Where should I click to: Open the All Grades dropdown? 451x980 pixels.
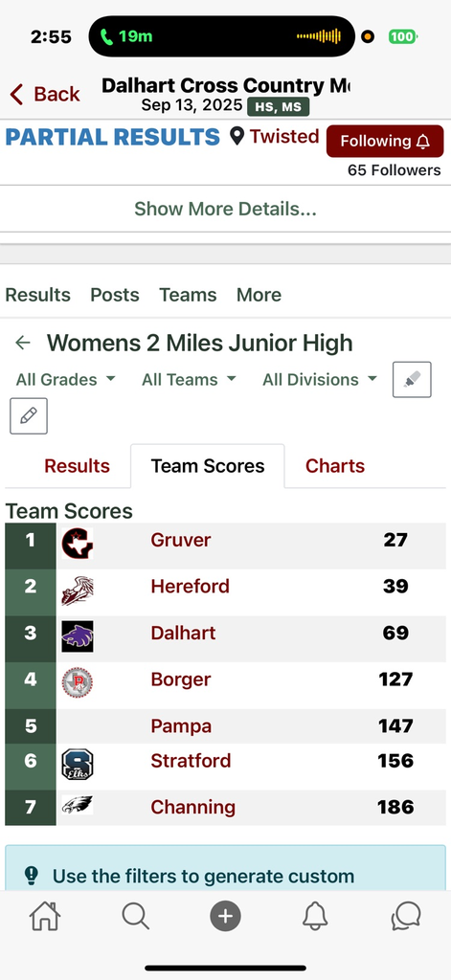(x=65, y=379)
